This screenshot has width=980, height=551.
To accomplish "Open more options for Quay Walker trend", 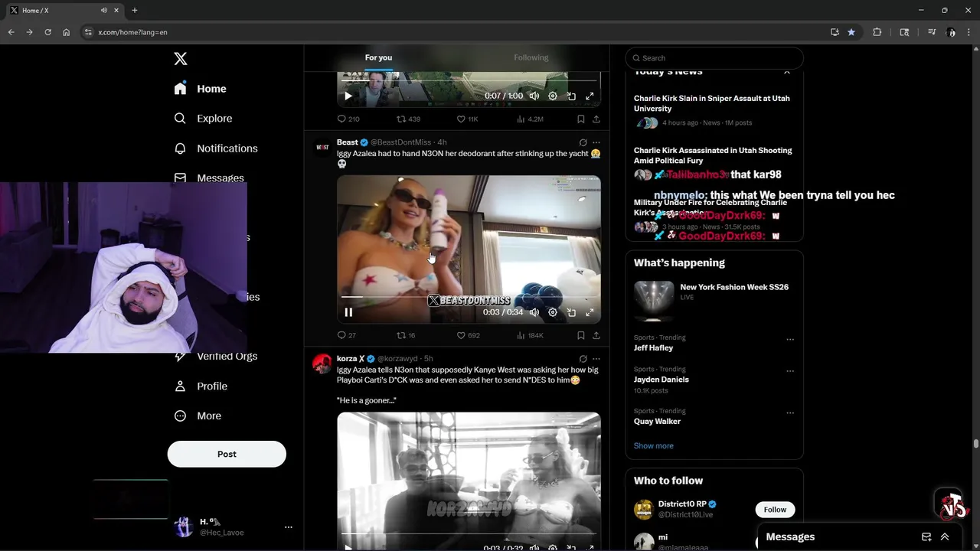I will (790, 413).
